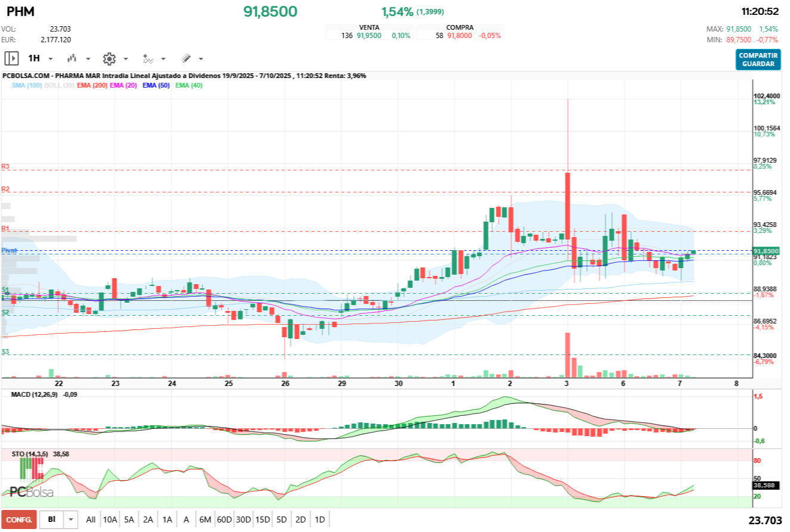Toggle the EMA (200) indicator label
The height and width of the screenshot is (532, 790).
92,86
